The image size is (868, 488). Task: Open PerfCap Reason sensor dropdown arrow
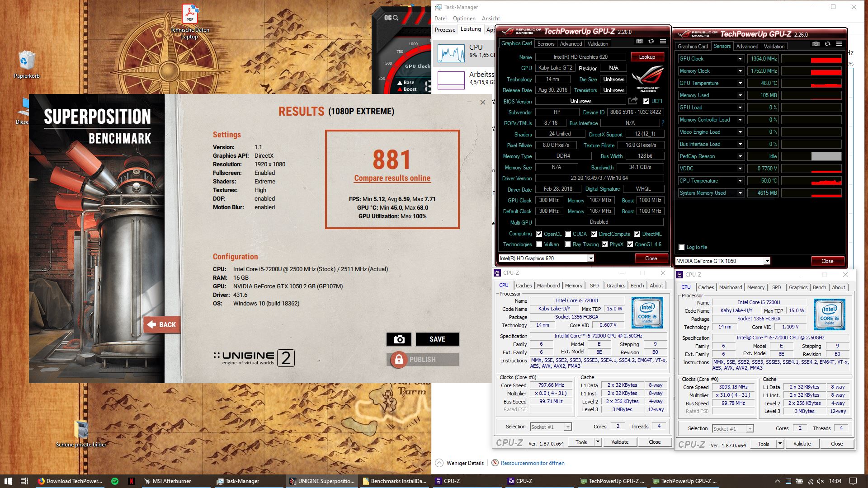coord(740,156)
